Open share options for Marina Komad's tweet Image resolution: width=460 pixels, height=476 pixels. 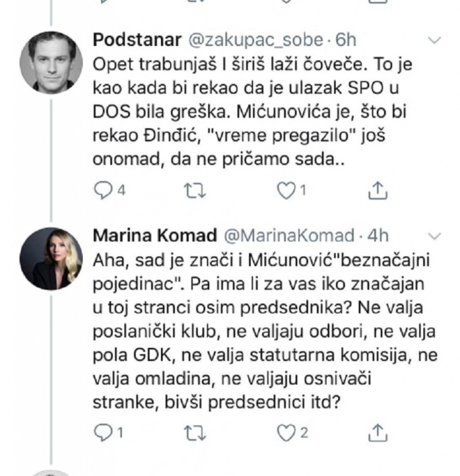coord(377,432)
